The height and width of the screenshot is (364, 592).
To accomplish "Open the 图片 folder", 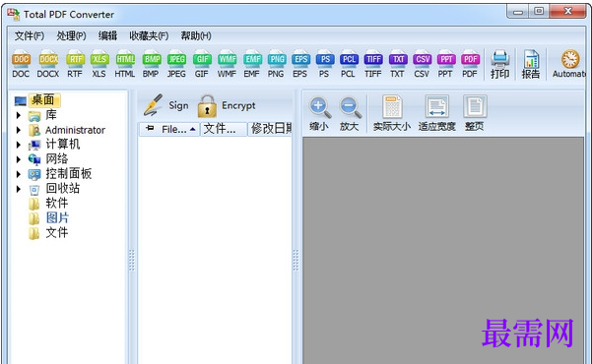I will pyautogui.click(x=57, y=217).
